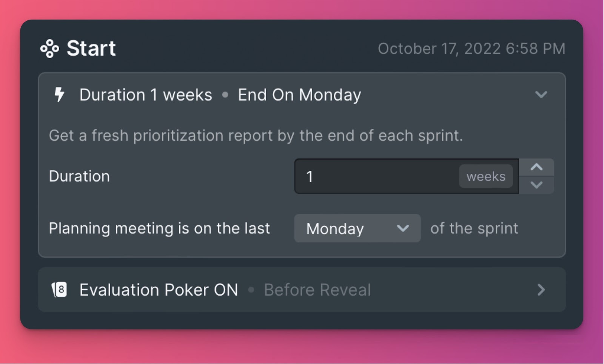Click the "Duration 1 weeks" header text
Viewport: 604px width, 364px height.
(x=145, y=95)
